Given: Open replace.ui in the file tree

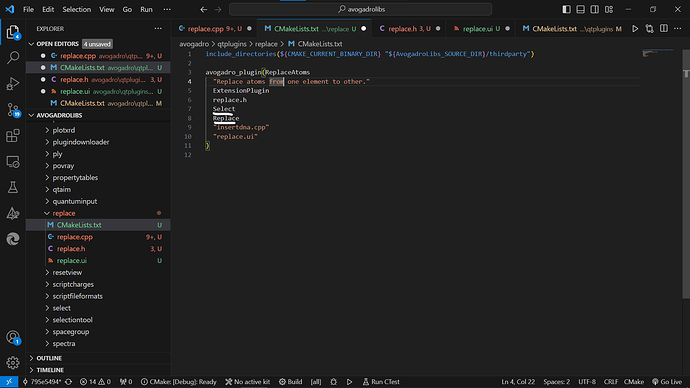Looking at the screenshot, I should [72, 261].
